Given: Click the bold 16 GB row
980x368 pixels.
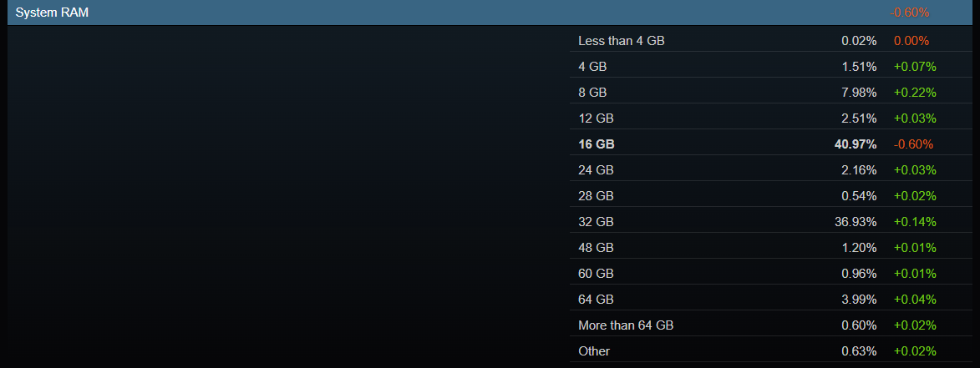Looking at the screenshot, I should pos(771,144).
